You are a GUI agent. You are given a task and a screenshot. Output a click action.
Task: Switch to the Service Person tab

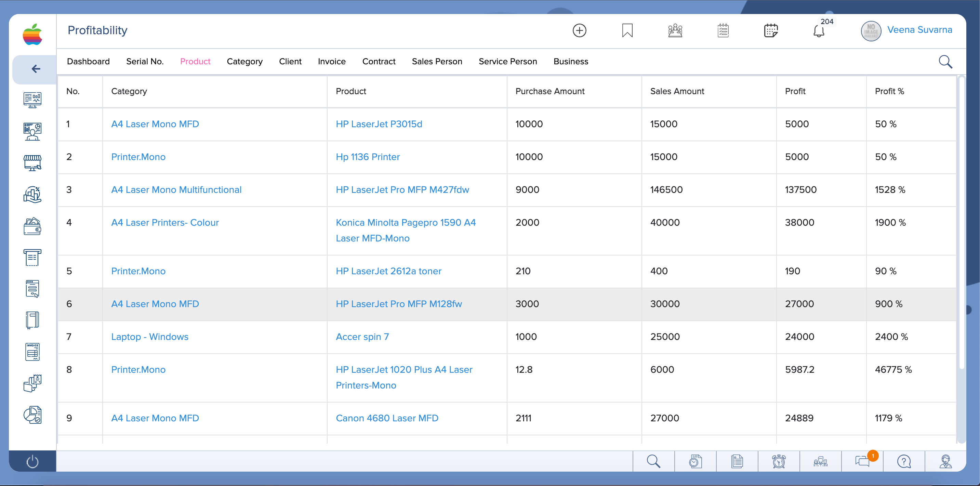pyautogui.click(x=508, y=62)
